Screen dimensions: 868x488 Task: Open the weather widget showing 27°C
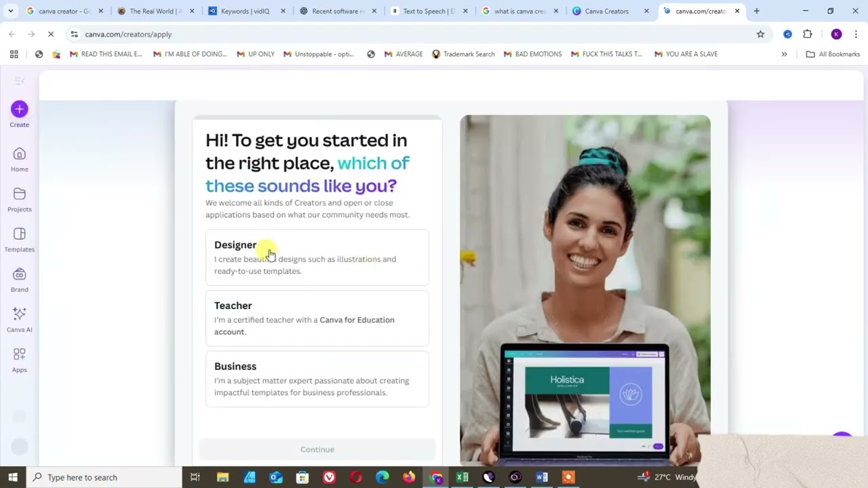[x=669, y=477]
